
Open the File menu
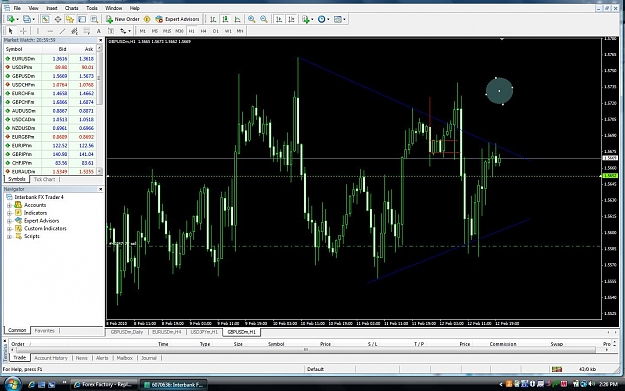pos(17,8)
